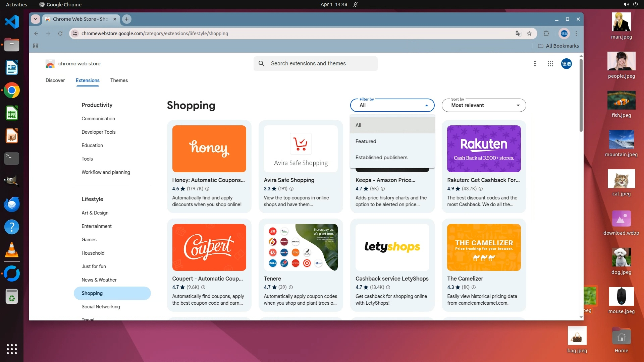Screen dimensions: 644x362
Task: Click the page vertical scrollbar
Action: pyautogui.click(x=581, y=96)
